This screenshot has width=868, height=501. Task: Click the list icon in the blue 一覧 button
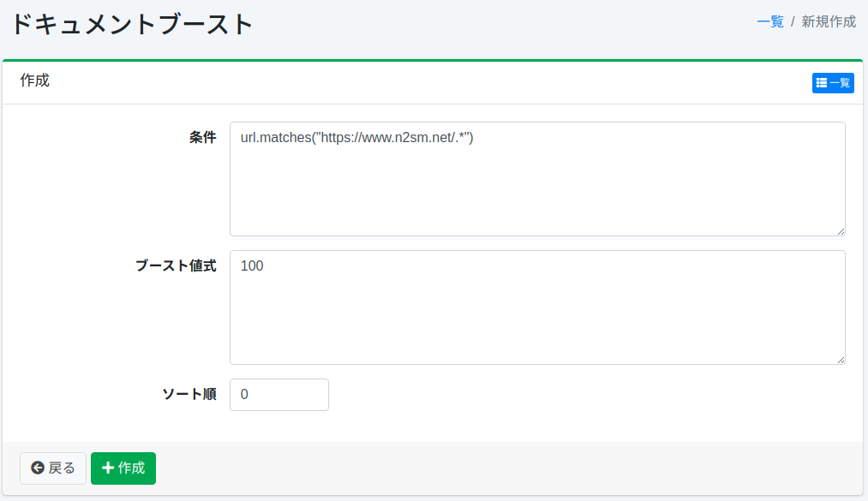(822, 83)
